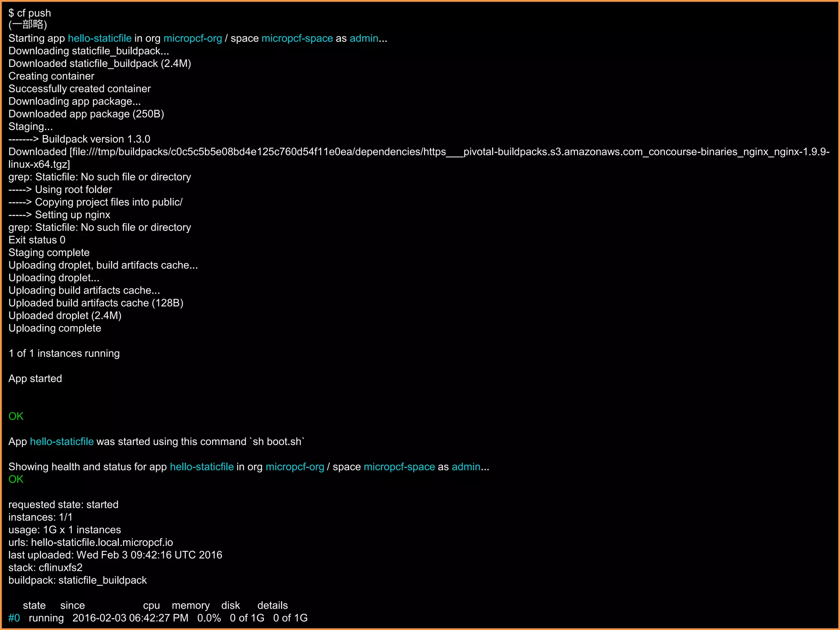840x630 pixels.
Task: Click the 'Downloaded [file:///tmp/buildpacks' path line
Action: [x=419, y=152]
